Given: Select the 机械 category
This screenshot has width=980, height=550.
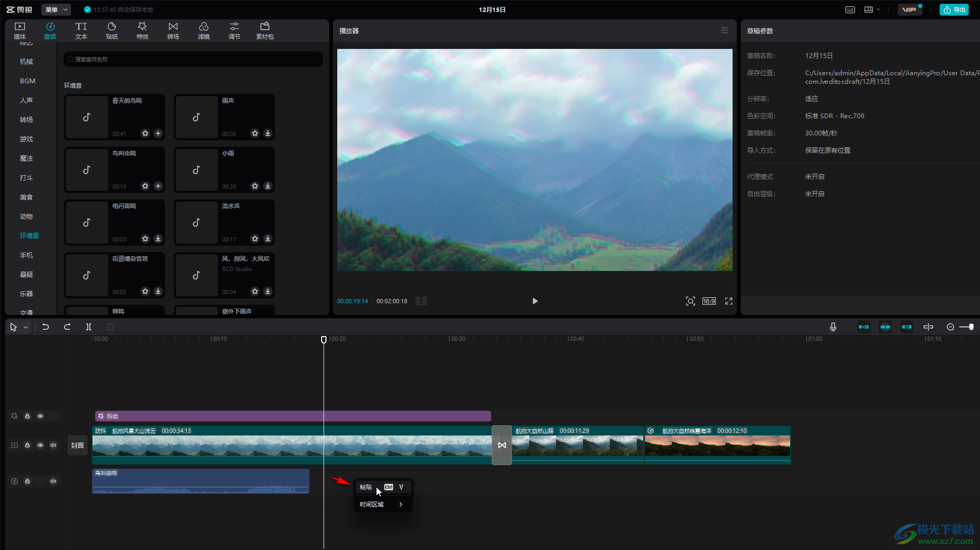Looking at the screenshot, I should point(26,61).
